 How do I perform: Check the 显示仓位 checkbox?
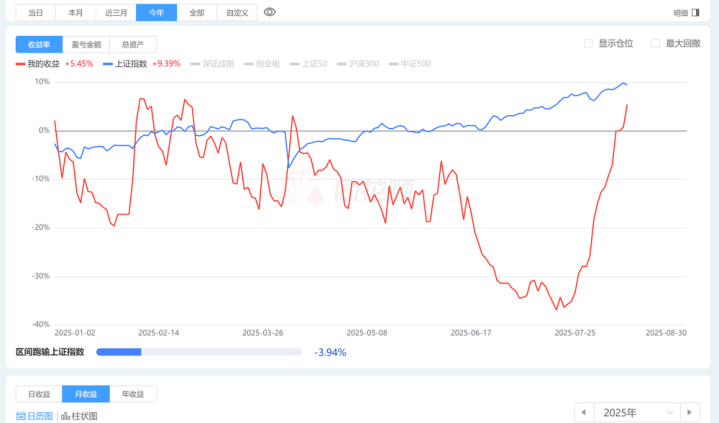pos(588,44)
